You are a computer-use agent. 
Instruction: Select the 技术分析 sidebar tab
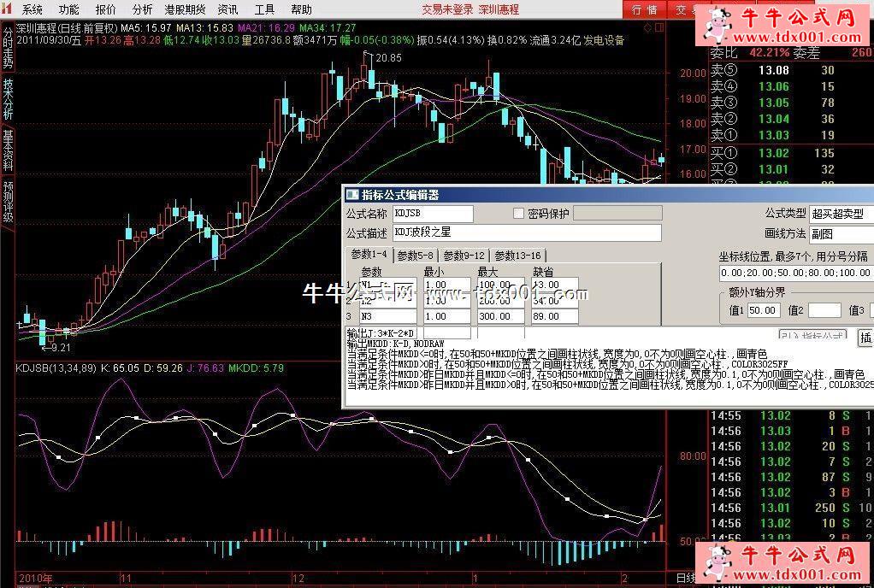click(8, 99)
